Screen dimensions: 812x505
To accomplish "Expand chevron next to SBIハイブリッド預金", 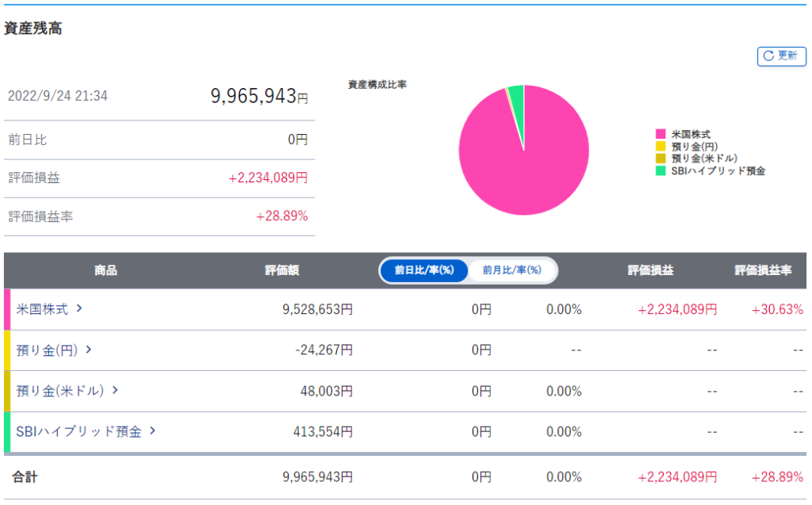I will 153,431.
